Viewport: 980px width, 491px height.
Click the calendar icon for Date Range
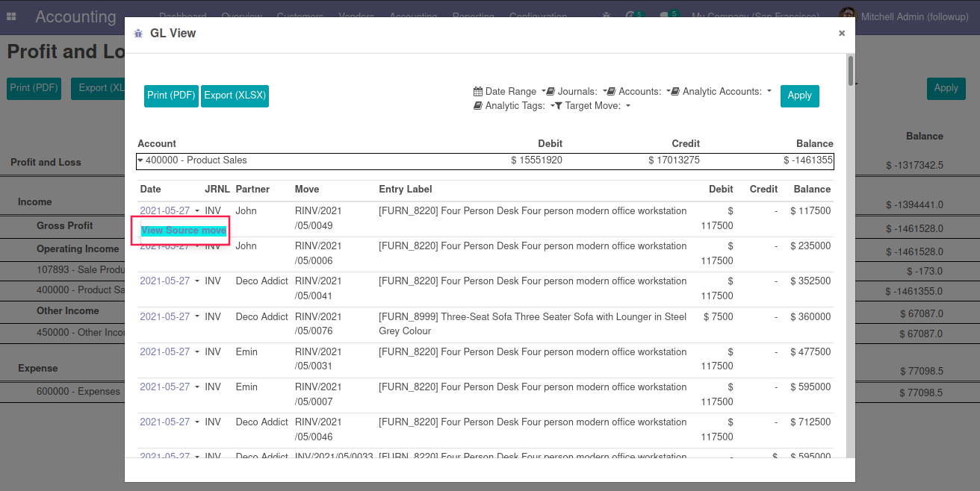pyautogui.click(x=478, y=92)
